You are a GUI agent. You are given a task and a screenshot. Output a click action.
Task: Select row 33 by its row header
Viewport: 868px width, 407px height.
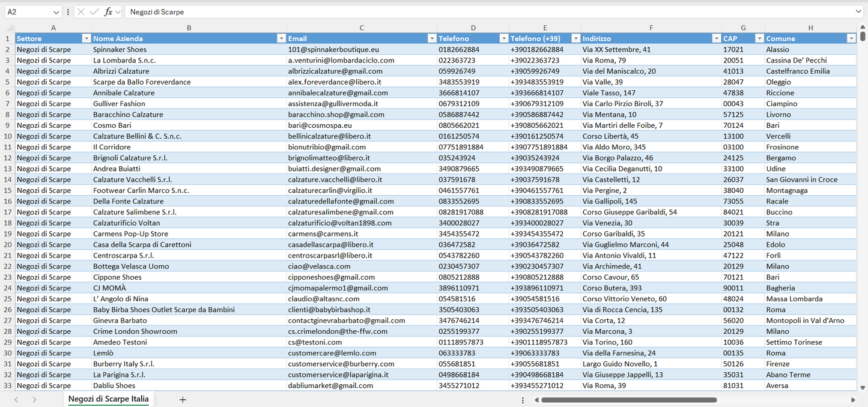(8, 385)
